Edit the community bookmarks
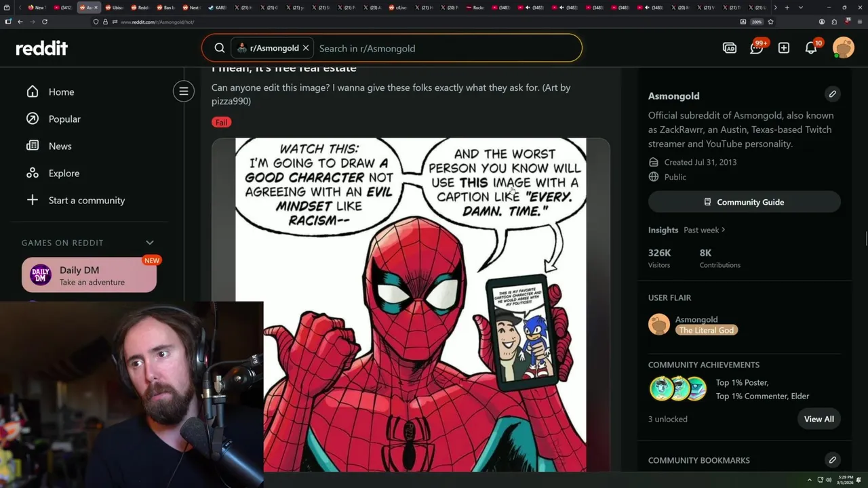The height and width of the screenshot is (488, 868). 832,460
